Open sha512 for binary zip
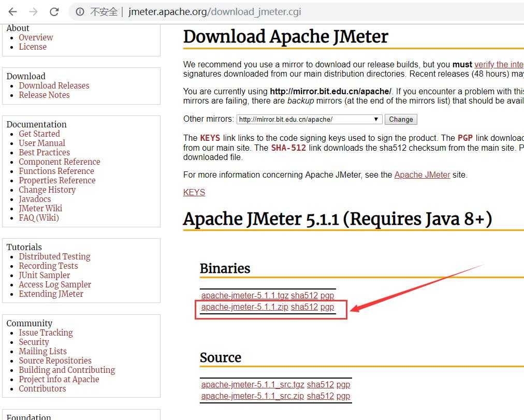524x420 pixels. pos(304,307)
